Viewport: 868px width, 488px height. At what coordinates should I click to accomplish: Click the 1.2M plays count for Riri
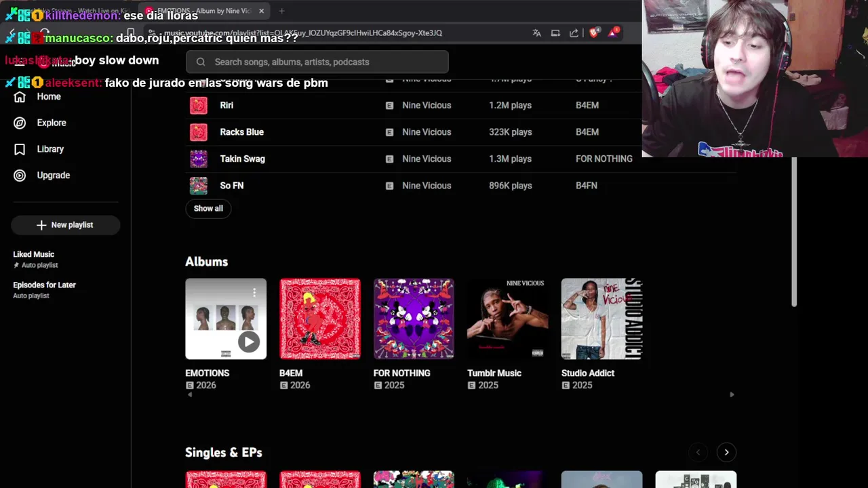510,105
